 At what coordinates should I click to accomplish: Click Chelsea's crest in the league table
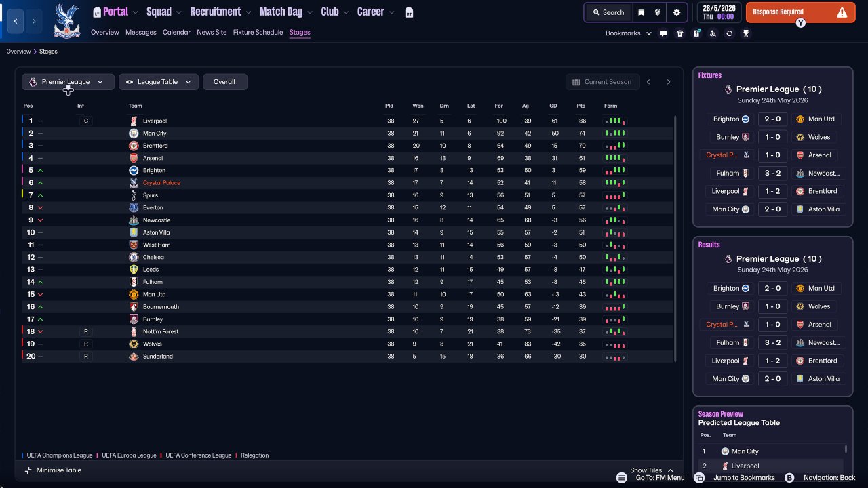pos(134,258)
